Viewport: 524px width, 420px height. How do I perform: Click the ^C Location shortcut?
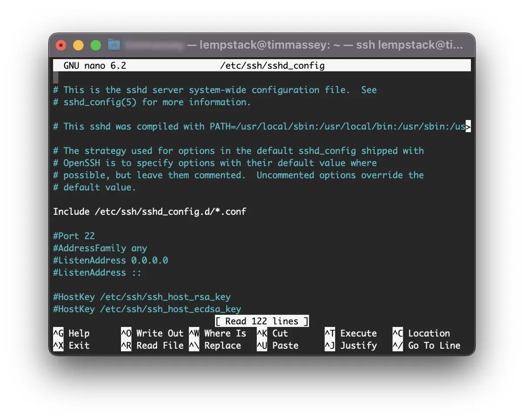421,333
